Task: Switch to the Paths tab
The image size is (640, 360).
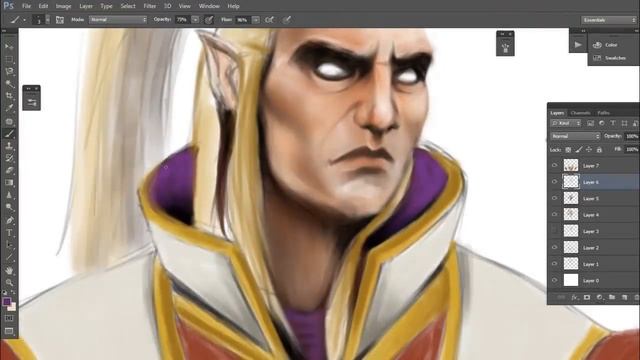Action: [x=603, y=113]
